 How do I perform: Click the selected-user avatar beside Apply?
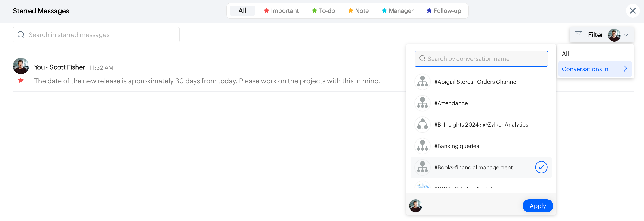click(x=415, y=206)
